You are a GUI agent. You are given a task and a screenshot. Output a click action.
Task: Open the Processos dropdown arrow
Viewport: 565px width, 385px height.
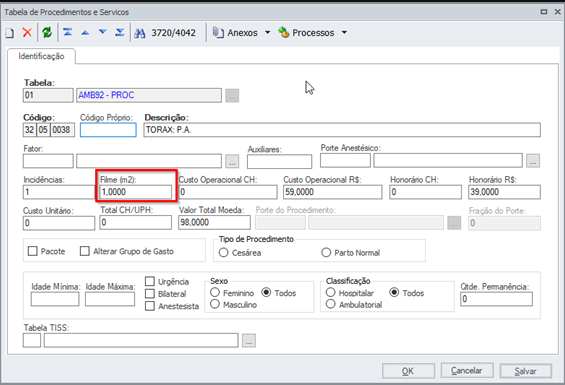(344, 32)
